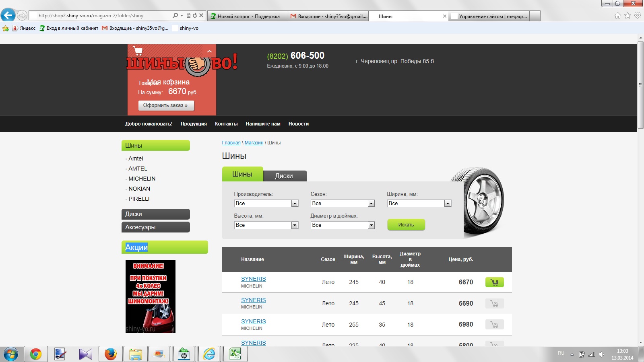Open the Аксесуары sidebar category
This screenshot has height=362, width=644.
click(x=156, y=227)
